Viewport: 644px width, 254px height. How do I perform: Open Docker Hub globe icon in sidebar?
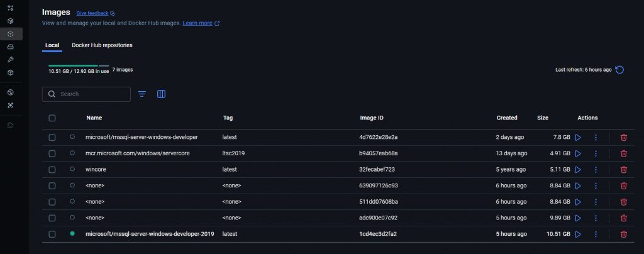[11, 92]
